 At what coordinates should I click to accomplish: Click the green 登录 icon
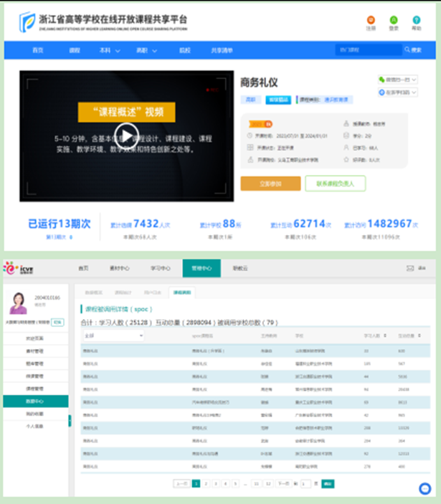[394, 20]
